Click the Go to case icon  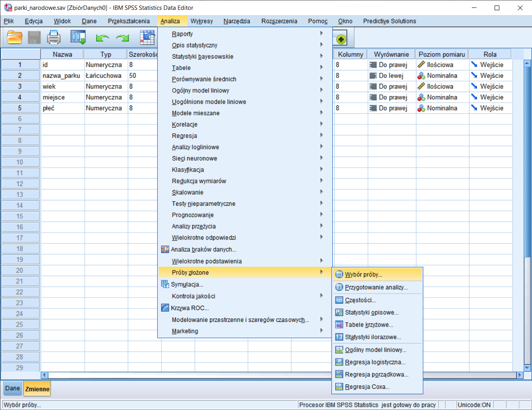[x=148, y=38]
